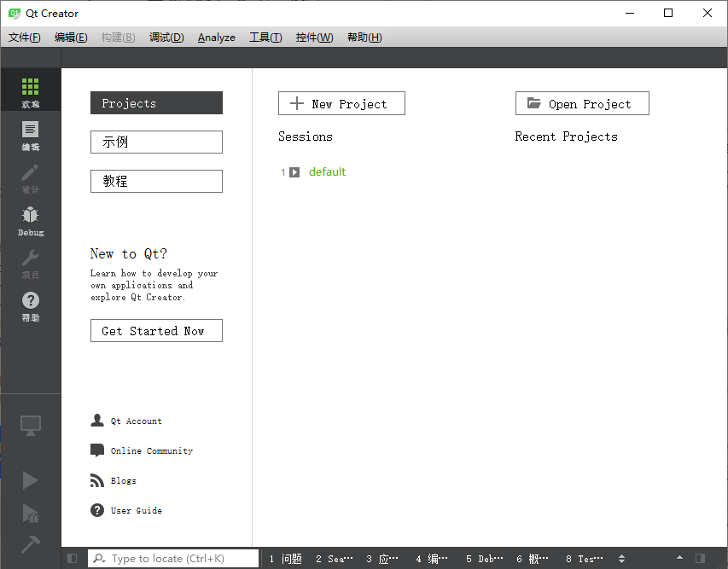Viewport: 728px width, 569px height.
Task: Click the Blogs RSS feed icon
Action: point(97,480)
